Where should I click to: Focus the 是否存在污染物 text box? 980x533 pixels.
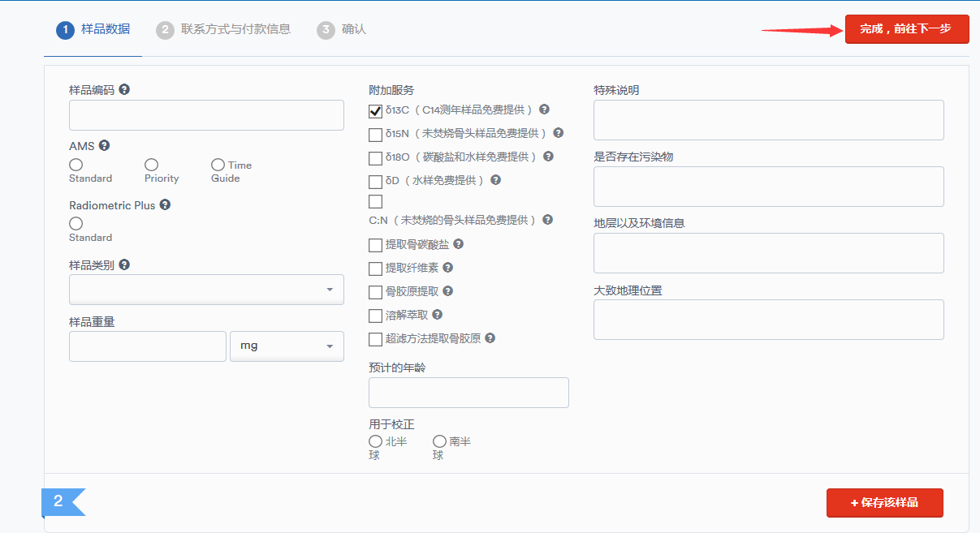coord(769,187)
